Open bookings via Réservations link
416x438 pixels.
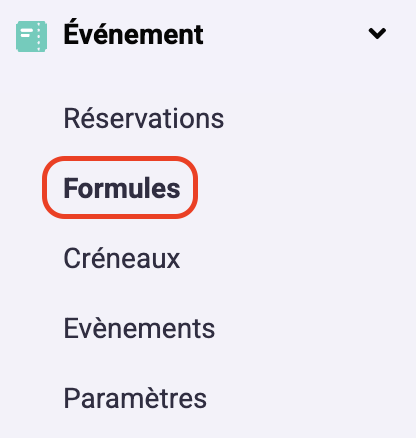tap(144, 118)
